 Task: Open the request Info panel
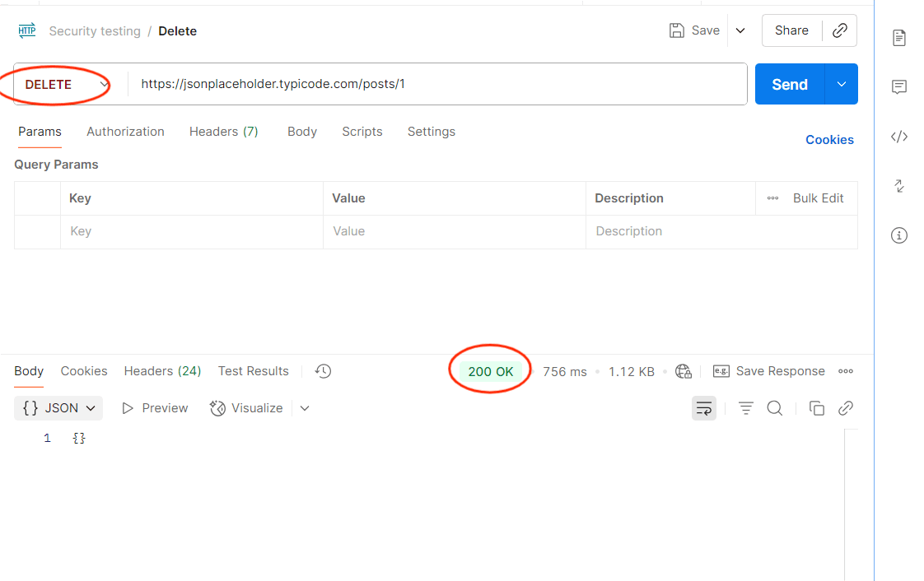point(898,235)
